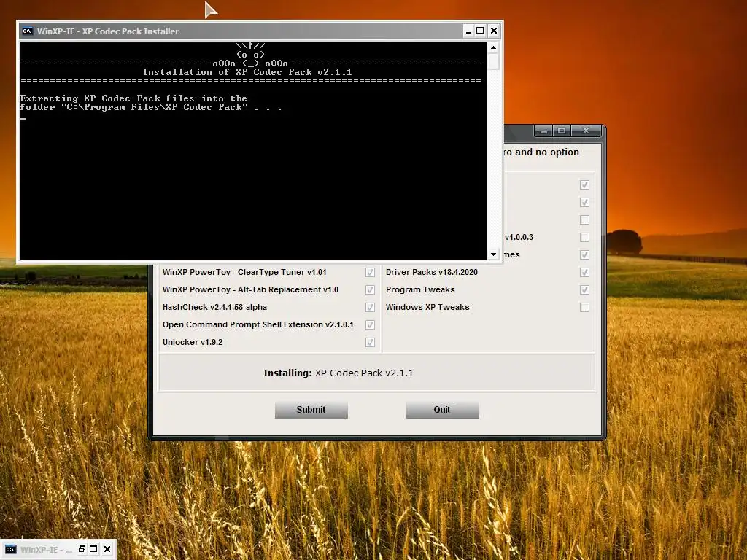Minimize the XP Codec Pack Installer console
The image size is (747, 560).
click(468, 31)
